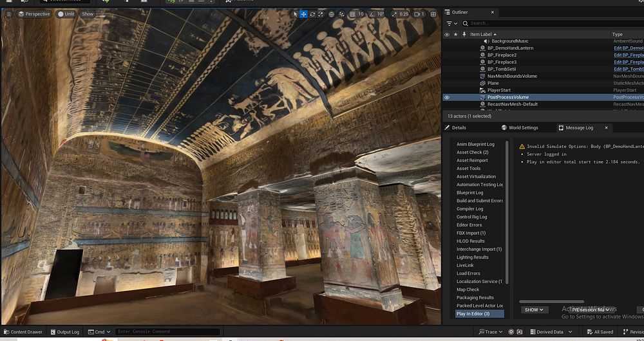644x341 pixels.
Task: Toggle rotation angle snapping icon
Action: click(x=371, y=14)
